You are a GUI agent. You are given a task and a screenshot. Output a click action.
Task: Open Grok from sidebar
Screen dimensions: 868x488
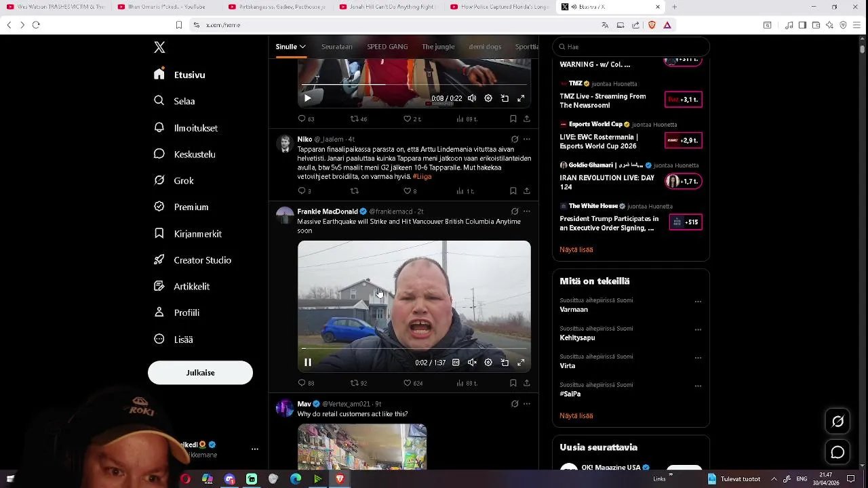[x=174, y=180]
